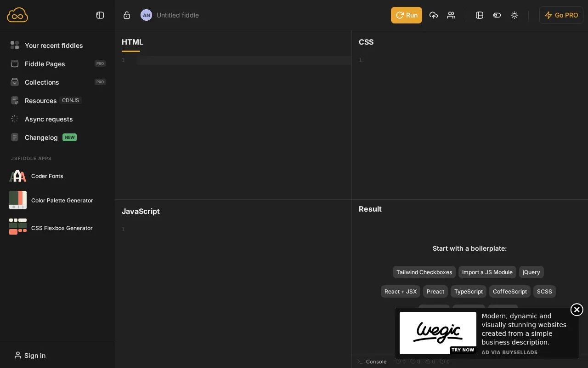Screen dimensions: 588x368
Task: Click the Untitled fiddle title
Action: pyautogui.click(x=178, y=15)
